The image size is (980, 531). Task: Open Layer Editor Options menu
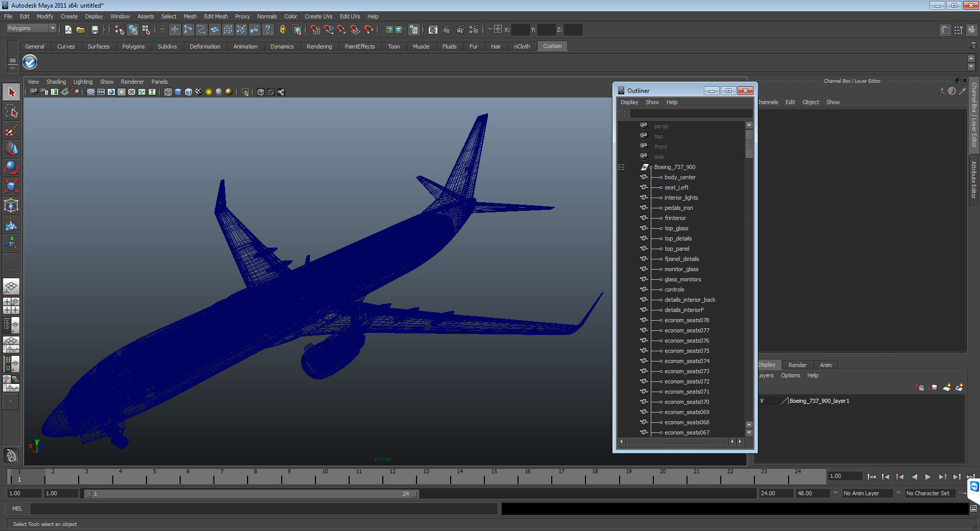(790, 375)
